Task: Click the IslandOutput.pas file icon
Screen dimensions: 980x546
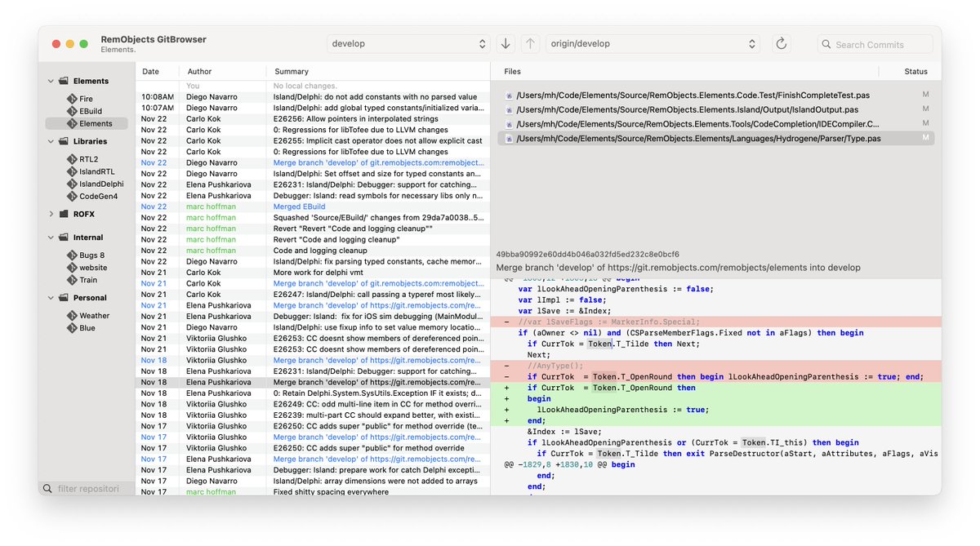Action: [x=509, y=109]
